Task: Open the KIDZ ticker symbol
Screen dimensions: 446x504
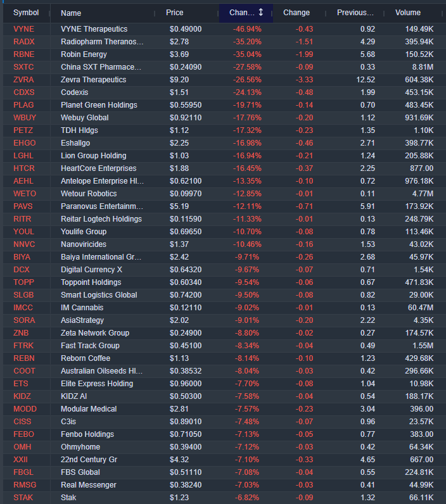Action: point(22,396)
